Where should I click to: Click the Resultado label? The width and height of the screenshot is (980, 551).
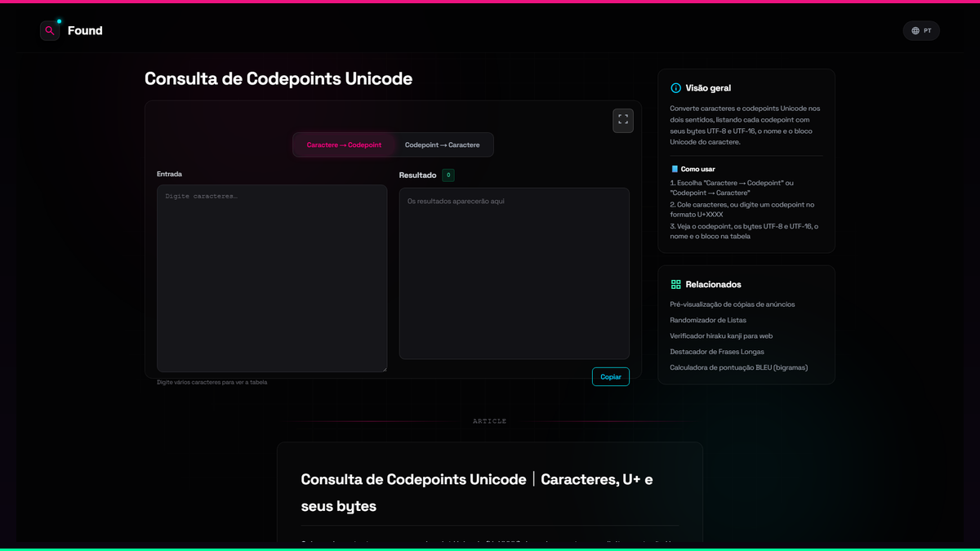point(417,176)
